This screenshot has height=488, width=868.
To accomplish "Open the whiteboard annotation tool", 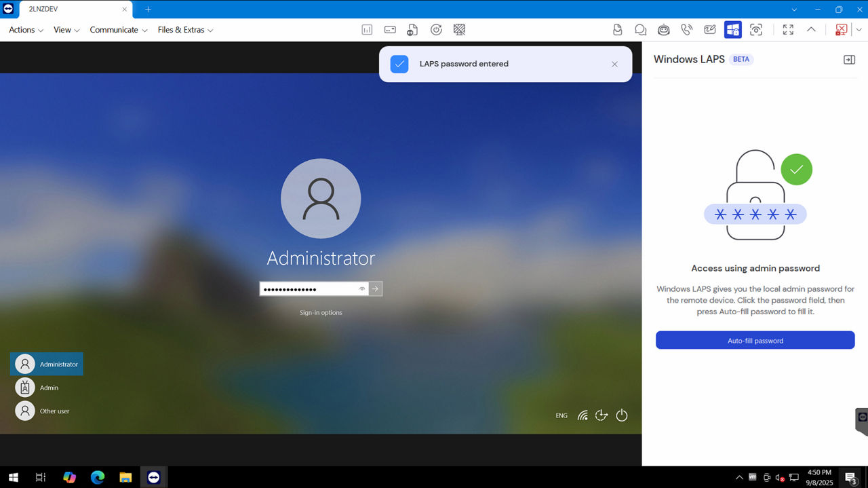I will coord(709,29).
